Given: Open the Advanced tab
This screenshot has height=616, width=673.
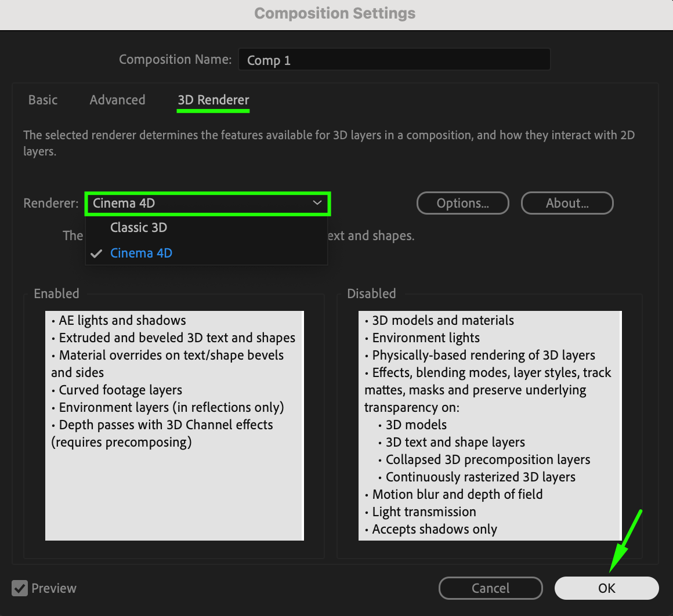Looking at the screenshot, I should [x=117, y=100].
